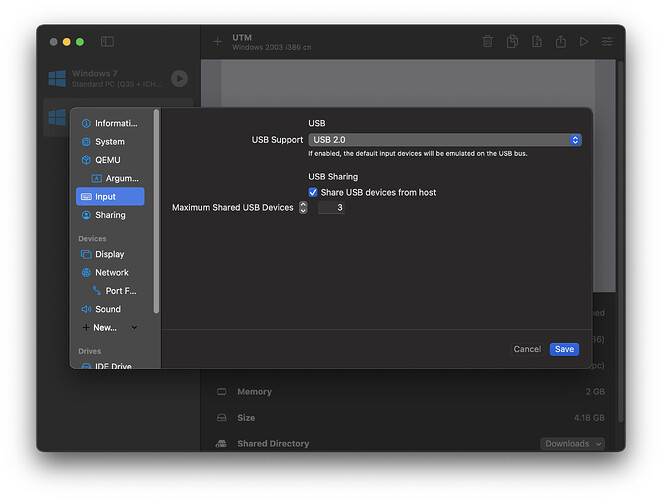Image resolution: width=662 pixels, height=500 pixels.
Task: Open Sound device settings
Action: (x=108, y=309)
